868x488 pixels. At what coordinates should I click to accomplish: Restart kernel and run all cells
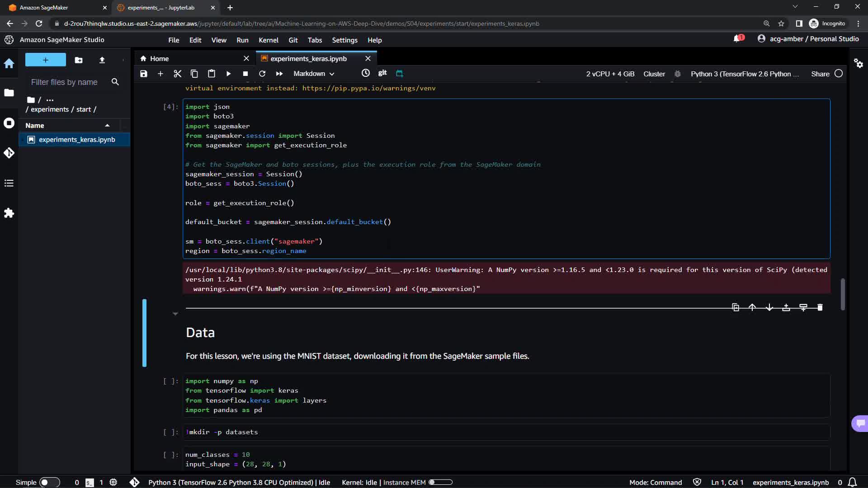pos(279,74)
